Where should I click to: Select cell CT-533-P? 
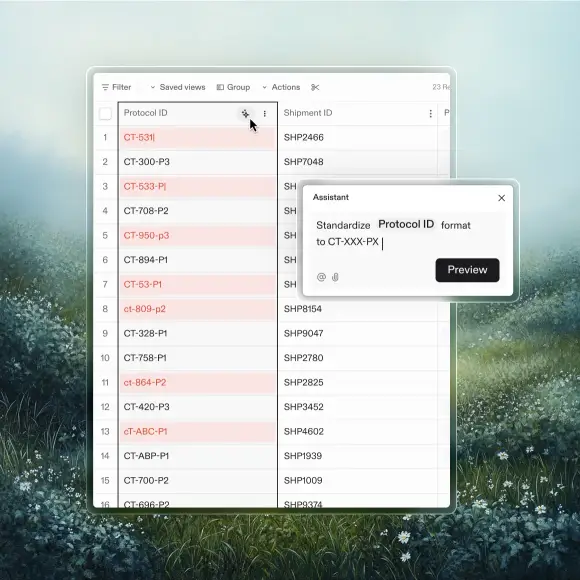[x=198, y=186]
